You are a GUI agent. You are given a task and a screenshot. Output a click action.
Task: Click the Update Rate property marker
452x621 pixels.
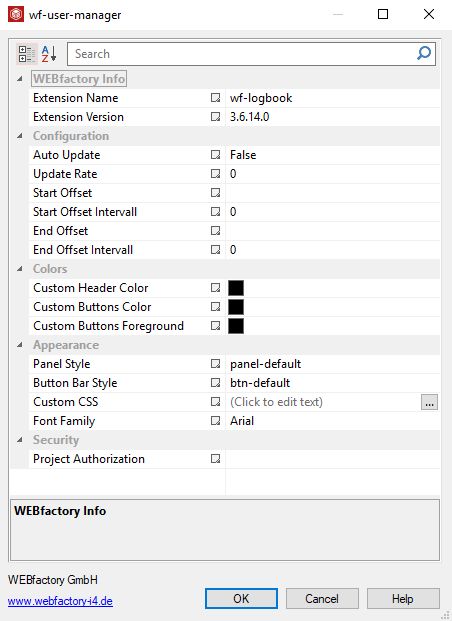215,174
